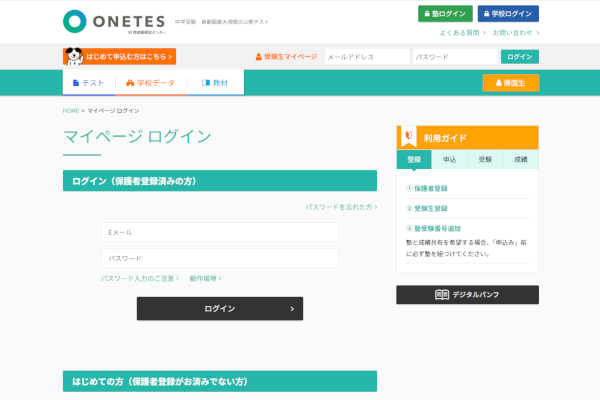
Task: Switch to the 受験 guide tab
Action: click(485, 159)
